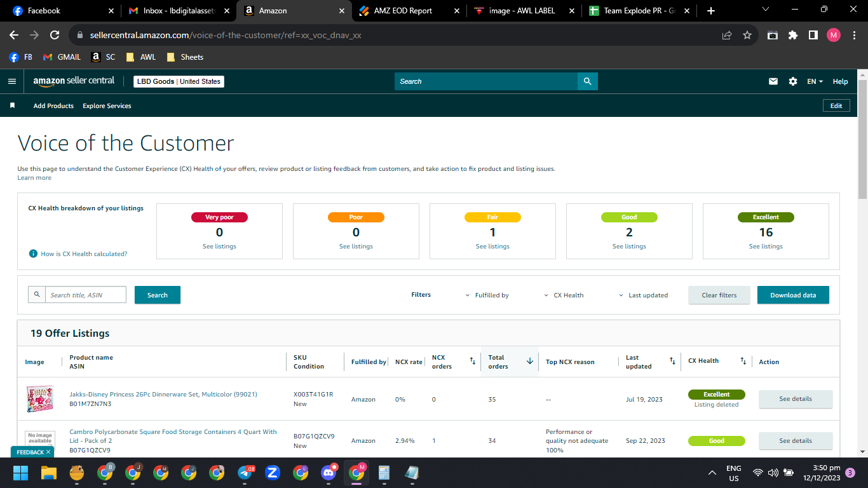Switch to the Gmail Inbox tab
This screenshot has width=868, height=488.
click(177, 11)
